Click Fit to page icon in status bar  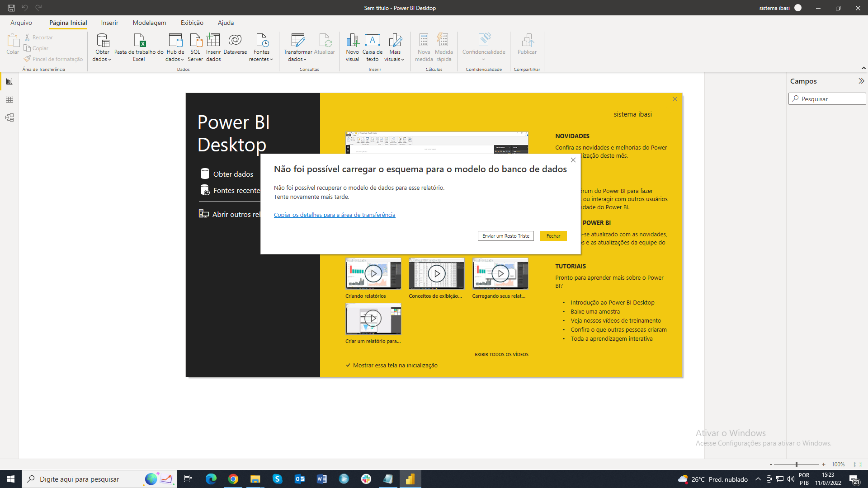coord(858,464)
